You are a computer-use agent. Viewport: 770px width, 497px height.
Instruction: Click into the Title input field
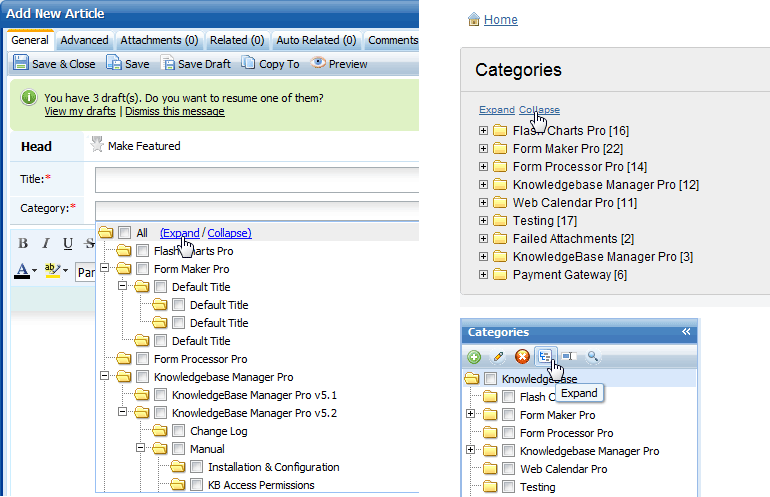257,179
